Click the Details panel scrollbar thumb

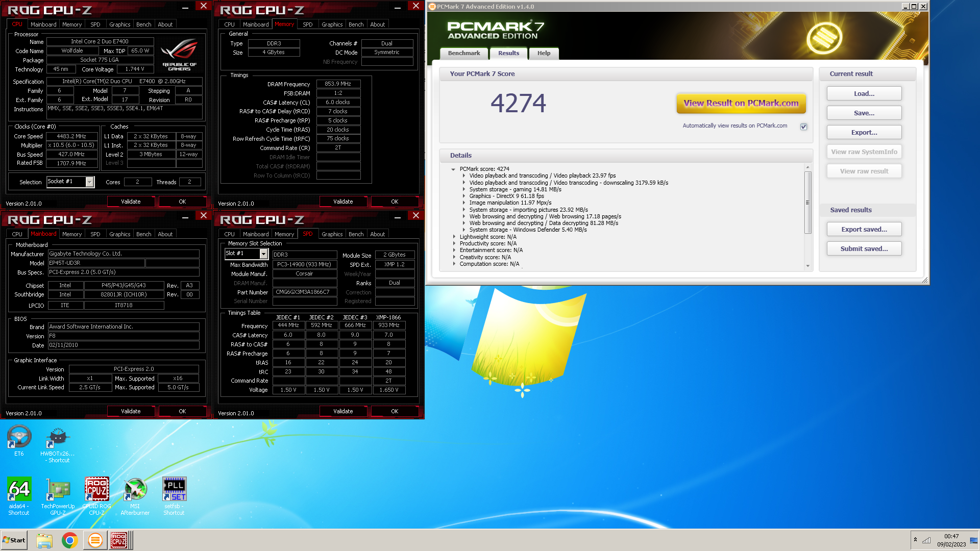point(807,203)
